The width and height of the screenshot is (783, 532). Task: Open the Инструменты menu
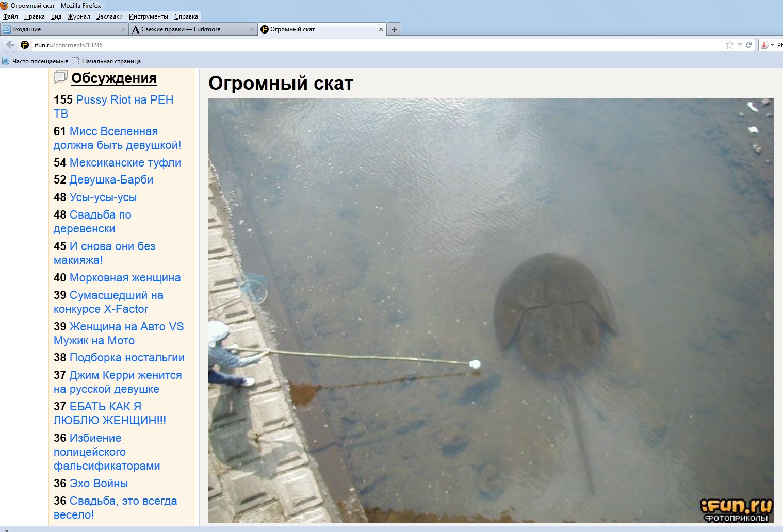[x=148, y=16]
